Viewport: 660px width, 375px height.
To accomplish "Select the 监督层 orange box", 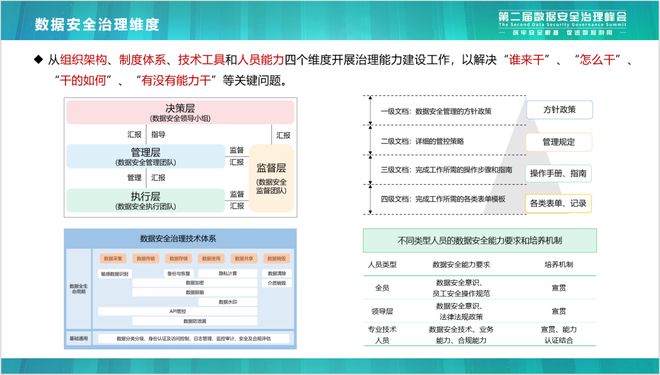I will (x=271, y=178).
